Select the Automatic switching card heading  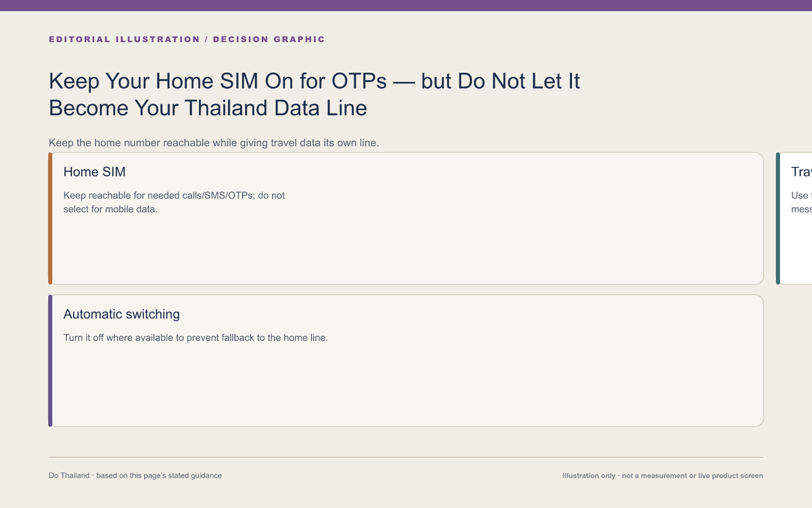coord(121,314)
